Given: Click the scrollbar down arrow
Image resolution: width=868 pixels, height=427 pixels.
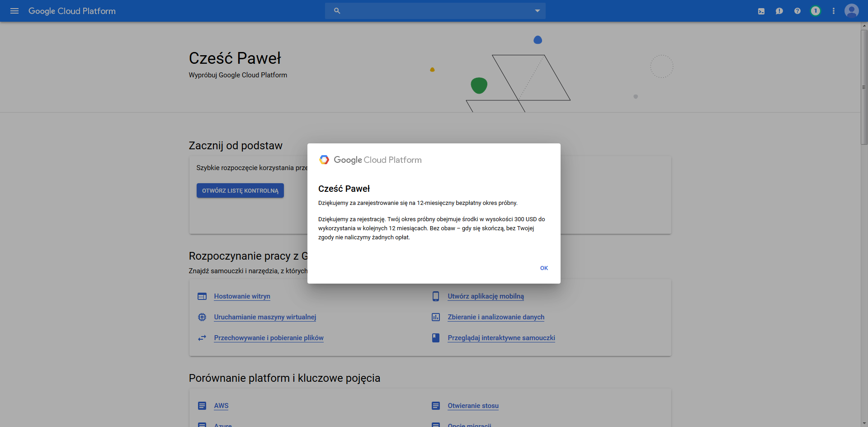Looking at the screenshot, I should pos(864,423).
